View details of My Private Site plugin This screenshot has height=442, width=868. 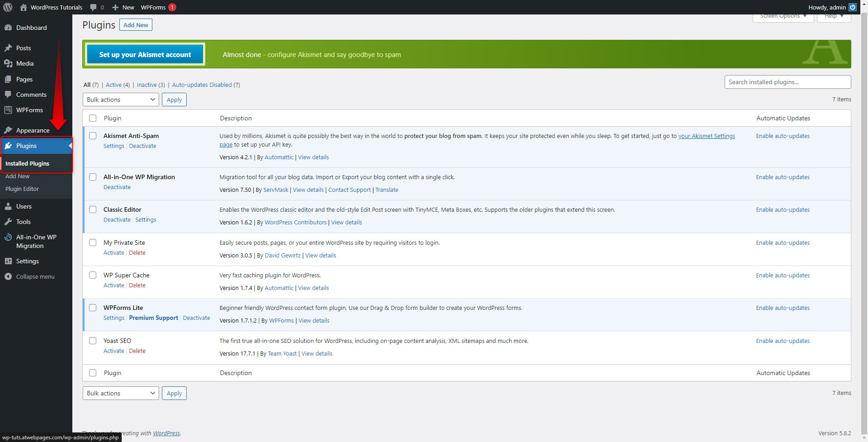point(321,255)
